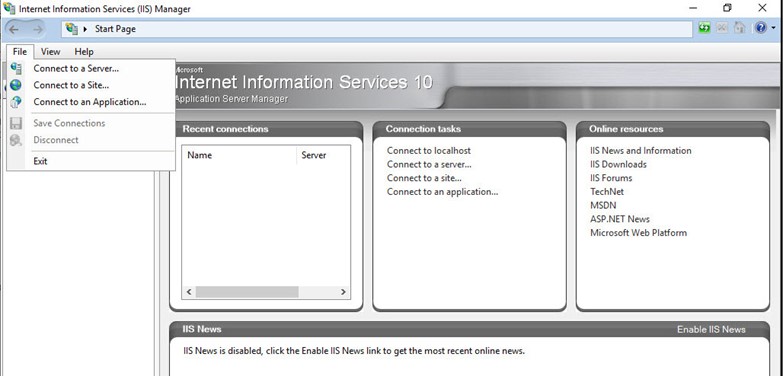Click the home icon in toolbar

pos(740,28)
